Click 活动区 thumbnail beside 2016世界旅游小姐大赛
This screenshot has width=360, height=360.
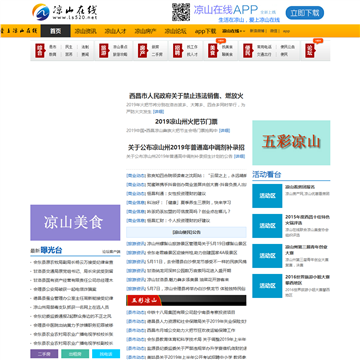click(267, 286)
